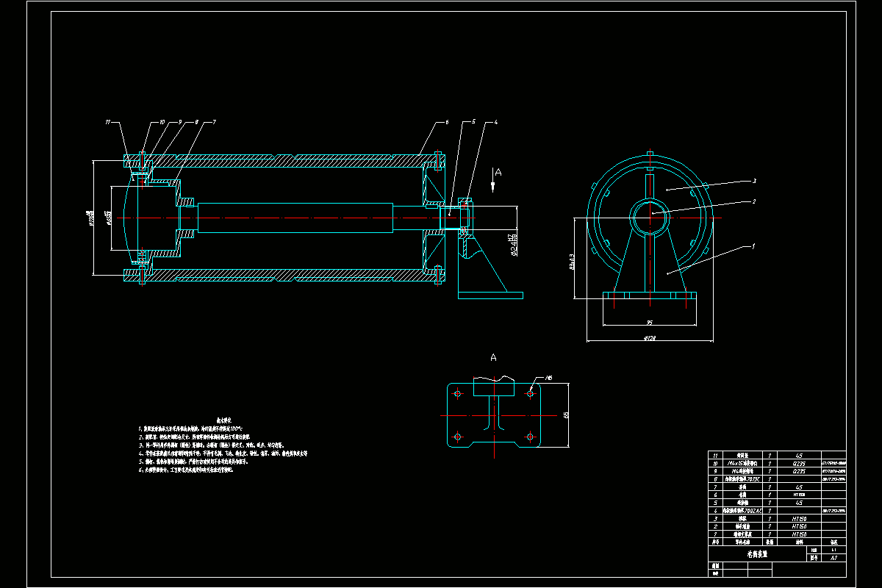Click part balloon number 10
Image resolution: width=882 pixels, height=588 pixels.
pyautogui.click(x=162, y=122)
